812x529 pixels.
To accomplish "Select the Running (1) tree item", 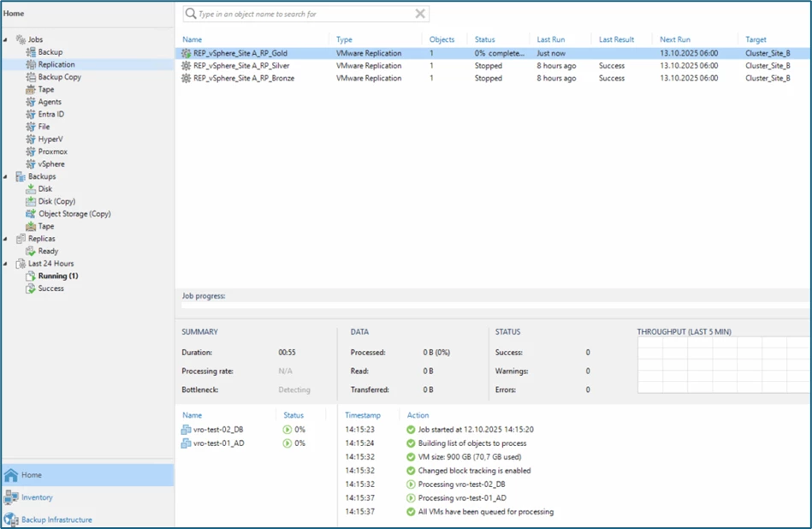I will (57, 276).
